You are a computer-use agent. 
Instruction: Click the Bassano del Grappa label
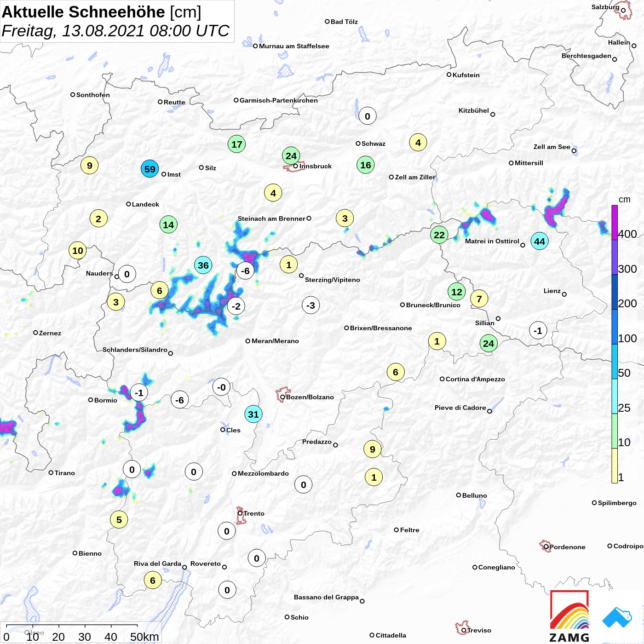(326, 597)
